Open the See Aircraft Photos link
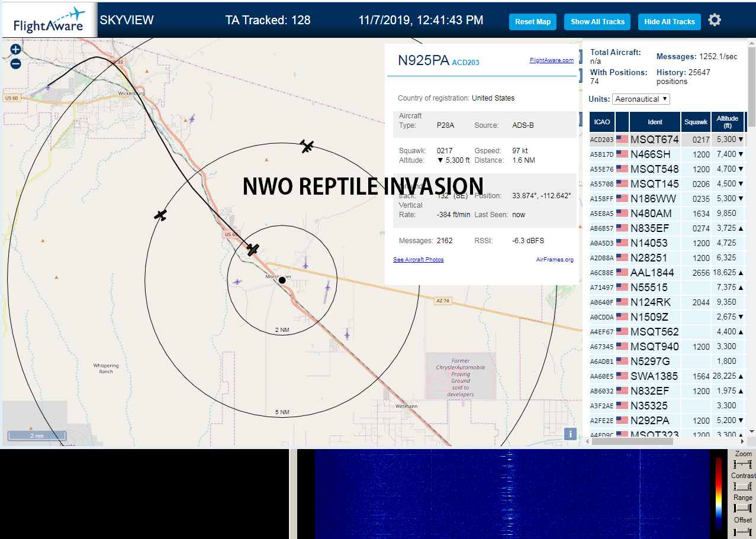Image resolution: width=756 pixels, height=539 pixels. tap(418, 260)
